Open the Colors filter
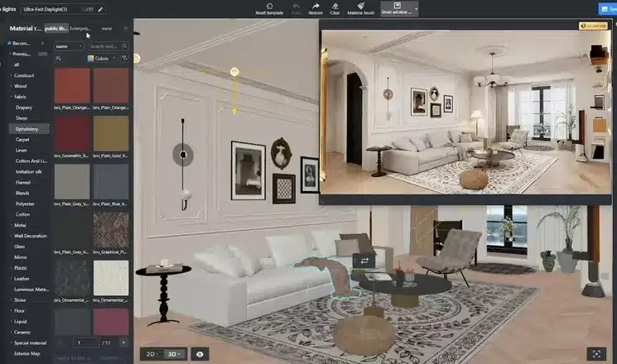The image size is (617, 364). 102,59
